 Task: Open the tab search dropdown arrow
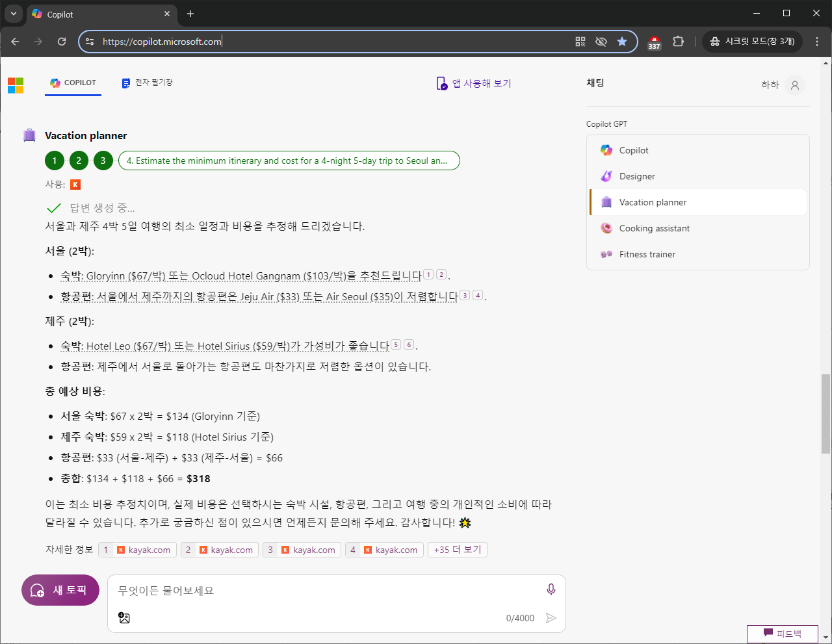tap(14, 14)
